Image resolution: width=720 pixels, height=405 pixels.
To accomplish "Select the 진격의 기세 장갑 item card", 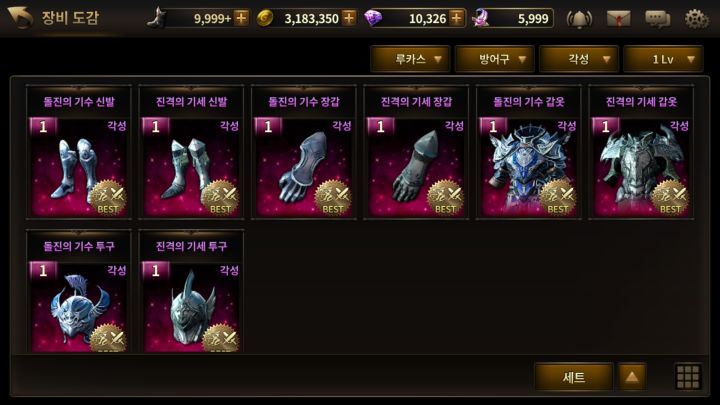I will (416, 152).
